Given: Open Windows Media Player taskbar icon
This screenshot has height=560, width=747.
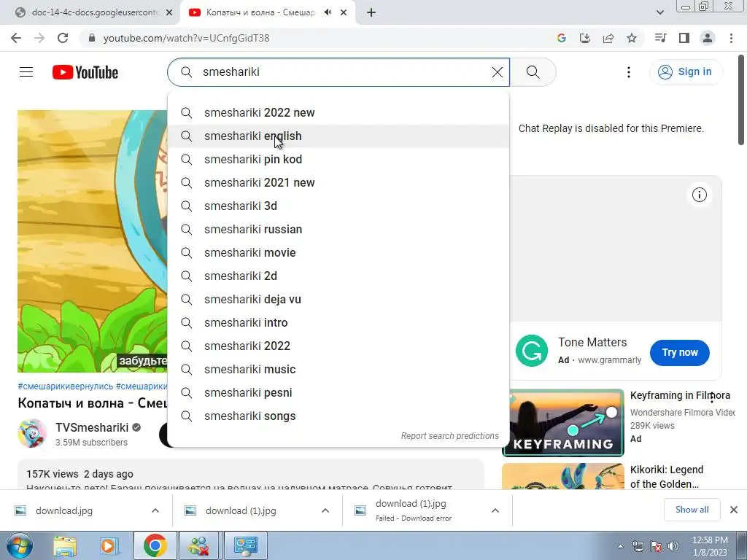Looking at the screenshot, I should point(109,545).
